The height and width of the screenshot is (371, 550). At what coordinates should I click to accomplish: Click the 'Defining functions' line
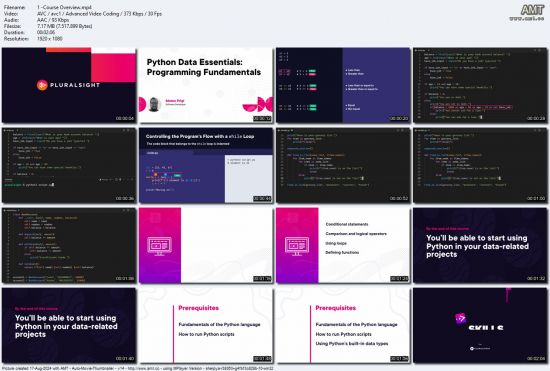pos(342,252)
